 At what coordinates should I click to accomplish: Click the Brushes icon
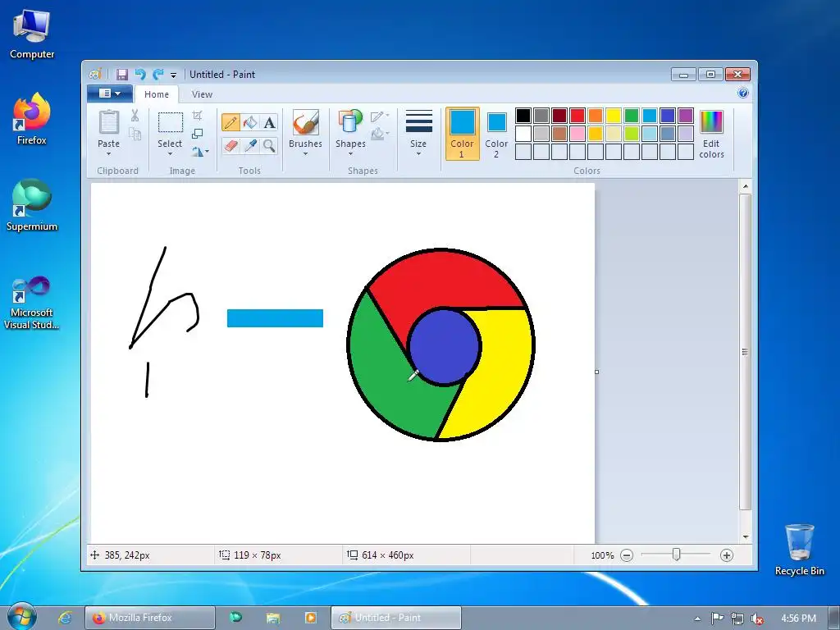(x=305, y=123)
